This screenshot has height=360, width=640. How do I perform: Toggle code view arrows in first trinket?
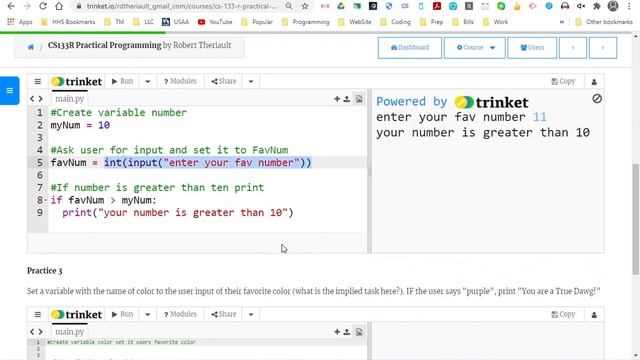pyautogui.click(x=36, y=99)
